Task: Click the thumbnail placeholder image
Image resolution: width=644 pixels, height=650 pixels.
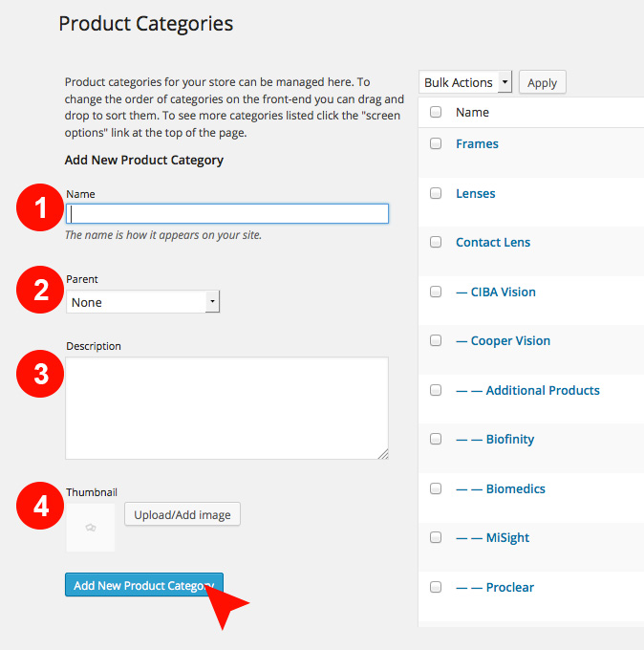Action: pyautogui.click(x=91, y=528)
